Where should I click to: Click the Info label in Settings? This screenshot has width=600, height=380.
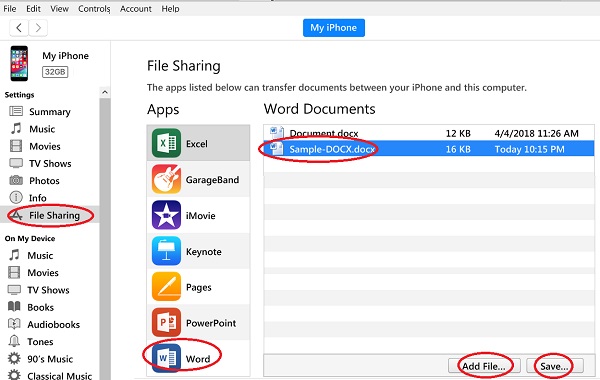[38, 198]
